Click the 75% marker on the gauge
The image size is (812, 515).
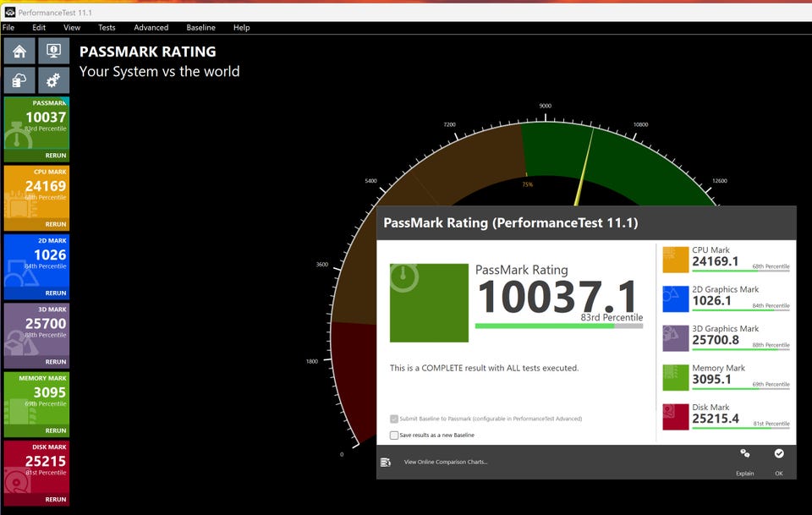[527, 184]
